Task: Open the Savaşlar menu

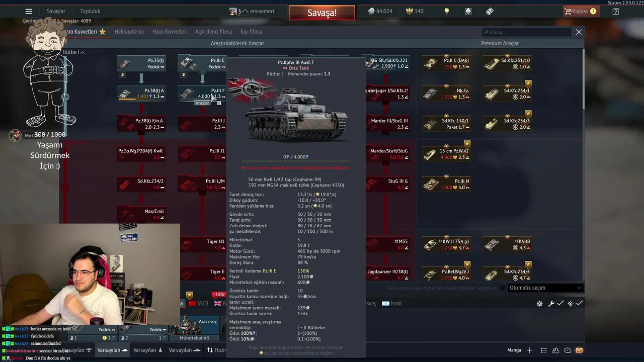Action: click(x=56, y=11)
